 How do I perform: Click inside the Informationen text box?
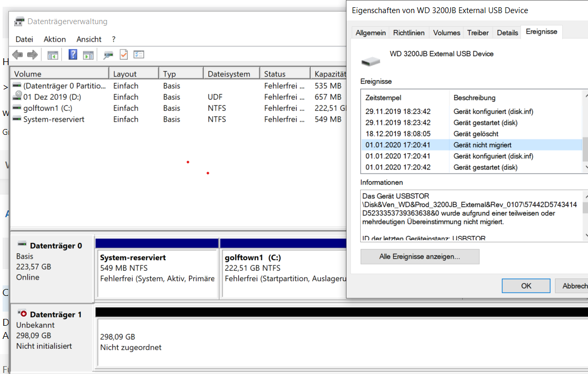coord(471,216)
